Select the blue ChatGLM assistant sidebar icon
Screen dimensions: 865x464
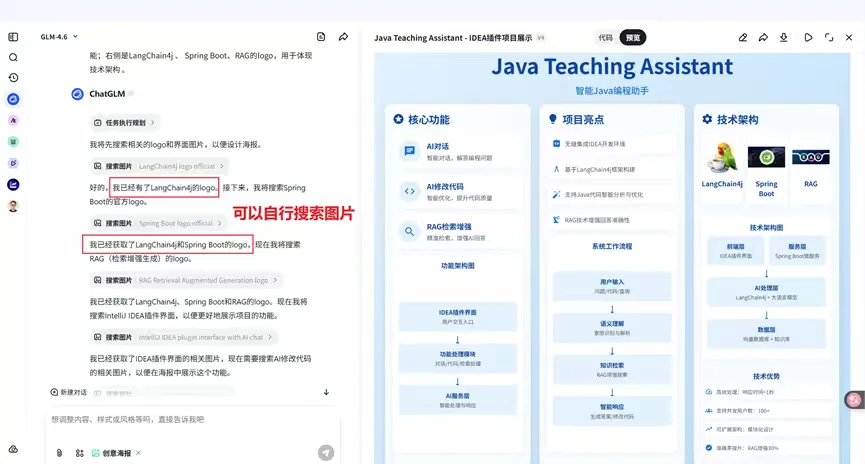[x=13, y=99]
